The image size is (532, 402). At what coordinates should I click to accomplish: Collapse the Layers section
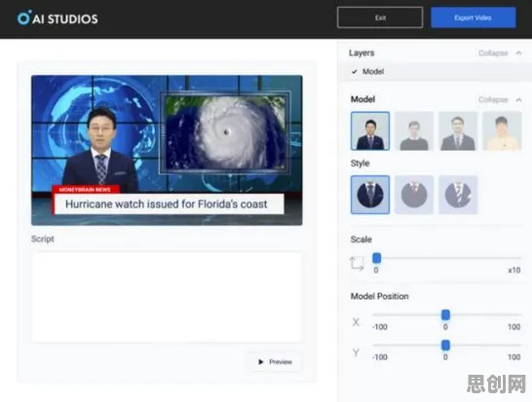pos(493,53)
